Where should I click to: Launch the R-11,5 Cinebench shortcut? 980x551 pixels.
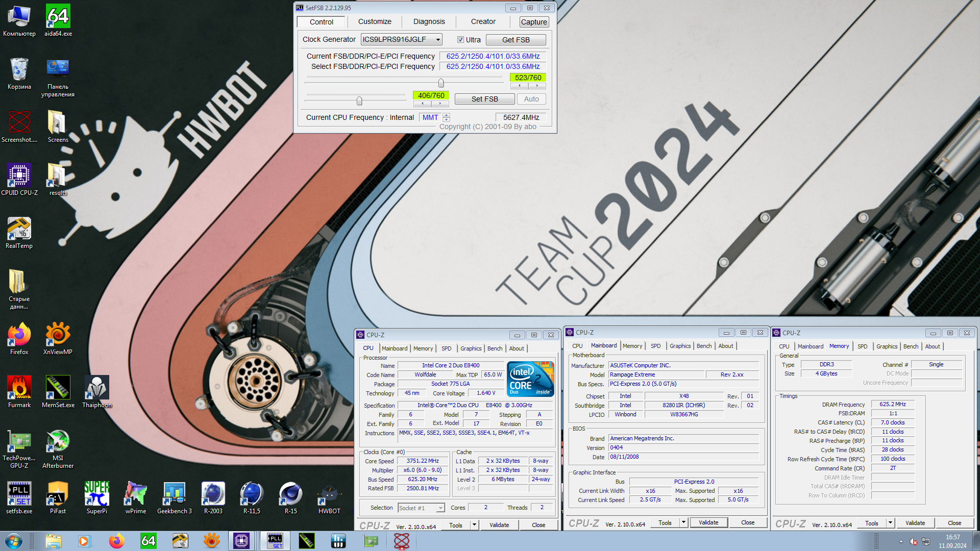(x=252, y=498)
